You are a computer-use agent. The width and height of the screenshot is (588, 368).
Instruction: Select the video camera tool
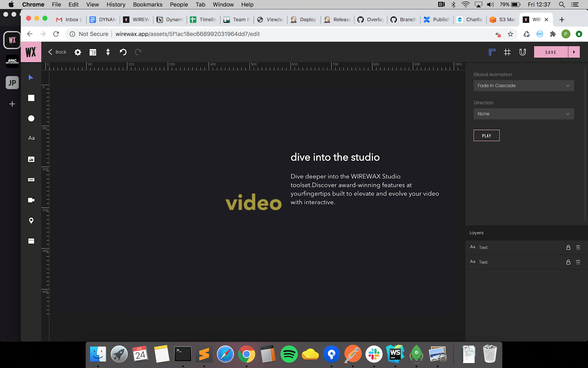(x=31, y=200)
